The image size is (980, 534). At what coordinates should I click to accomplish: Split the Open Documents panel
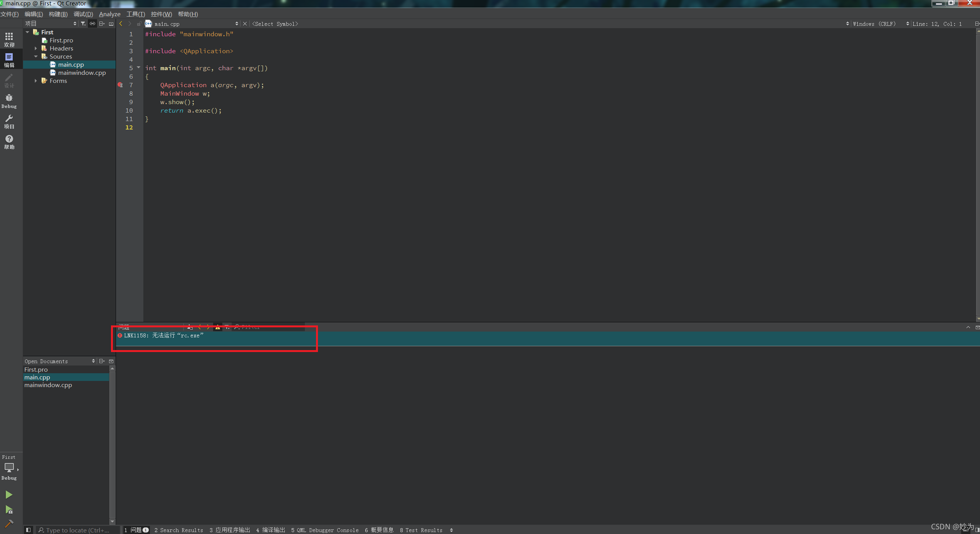point(102,361)
